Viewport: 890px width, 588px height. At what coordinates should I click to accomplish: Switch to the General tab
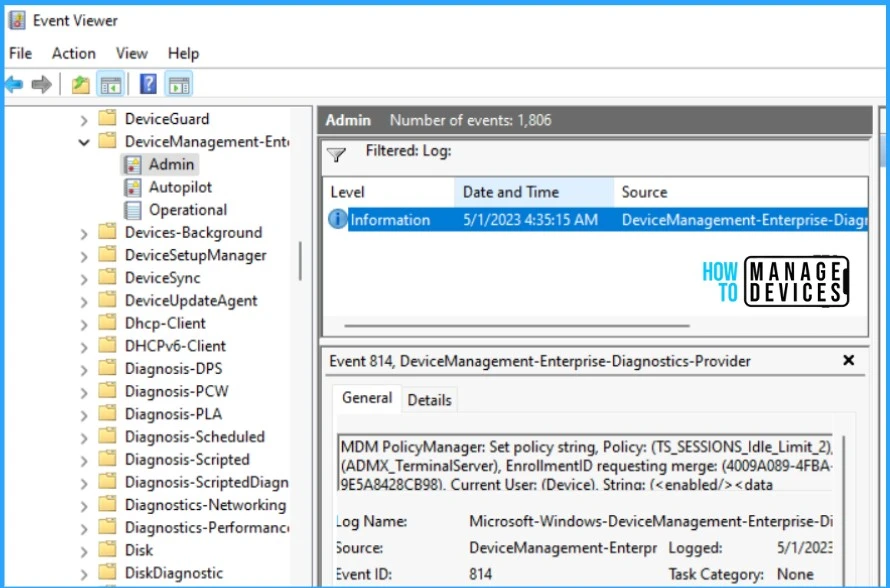367,398
